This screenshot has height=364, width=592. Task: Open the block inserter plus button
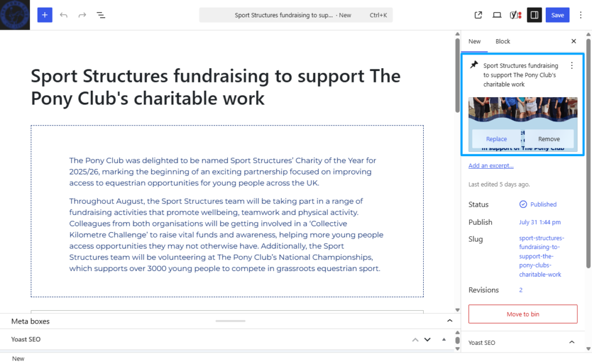coord(45,15)
